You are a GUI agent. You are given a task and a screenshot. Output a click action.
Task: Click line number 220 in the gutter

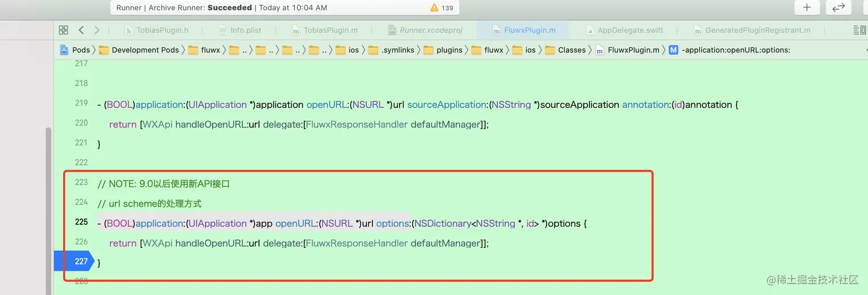(x=82, y=123)
